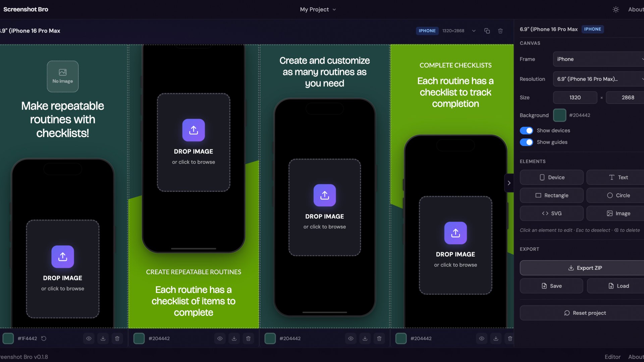Expand the 1320×2868 resolution chevron

[474, 31]
